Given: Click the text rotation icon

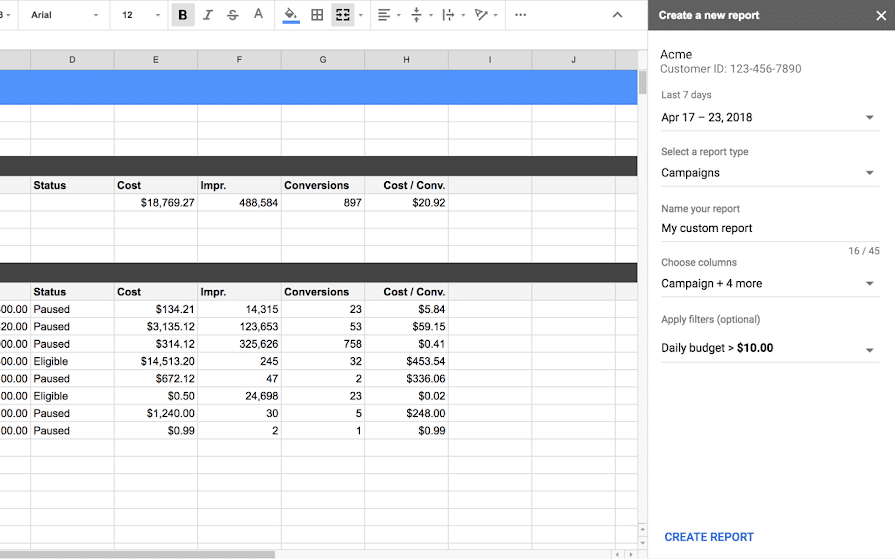Looking at the screenshot, I should pos(481,15).
